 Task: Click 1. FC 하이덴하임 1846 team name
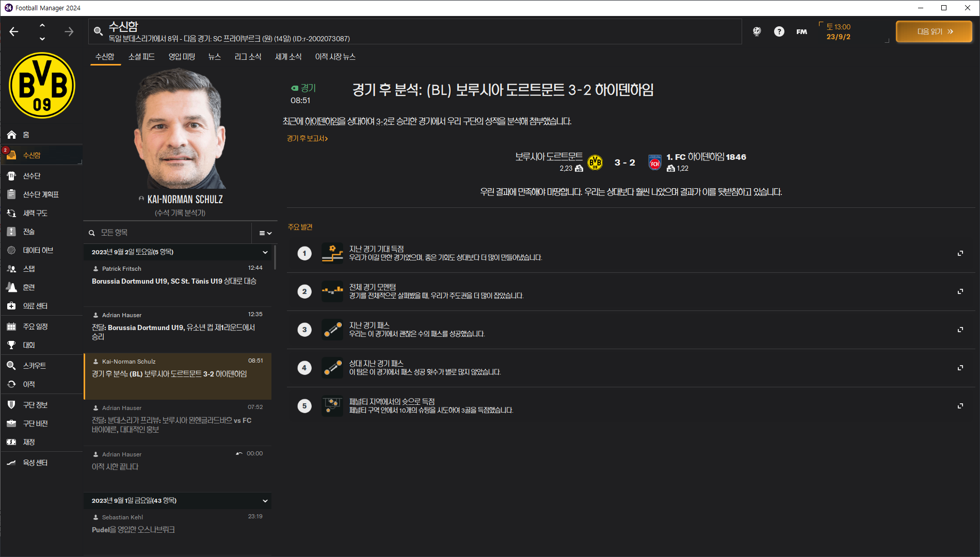pyautogui.click(x=706, y=157)
